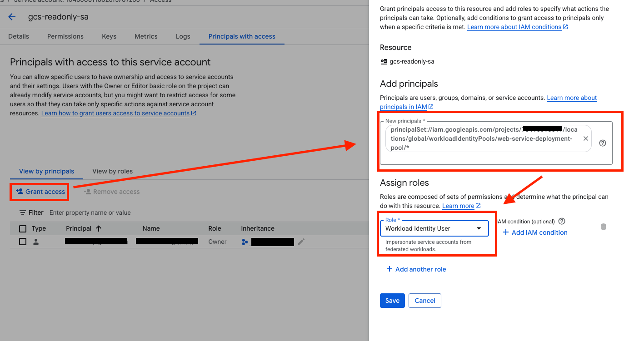Open the Keys tab
644x341 pixels.
click(109, 36)
